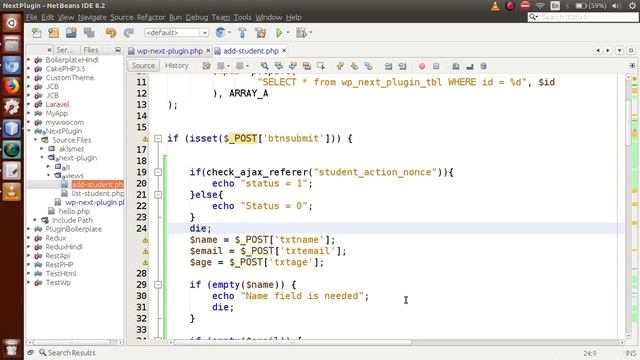This screenshot has width=640, height=360.
Task: Select list-student.php in the project tree
Action: coord(98,193)
